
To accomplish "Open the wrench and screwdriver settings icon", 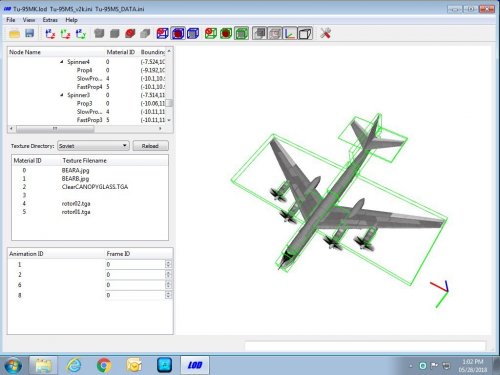I will click(325, 33).
